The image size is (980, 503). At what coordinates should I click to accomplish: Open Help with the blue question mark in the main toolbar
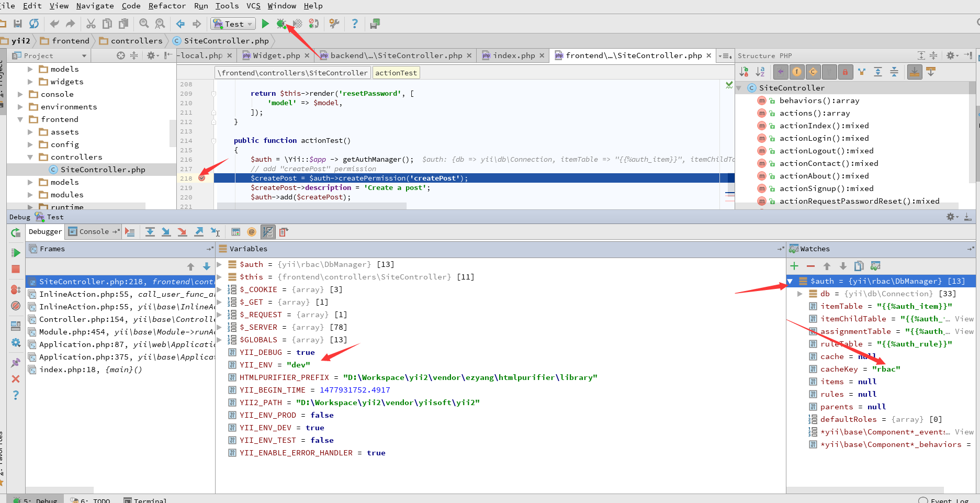point(355,24)
